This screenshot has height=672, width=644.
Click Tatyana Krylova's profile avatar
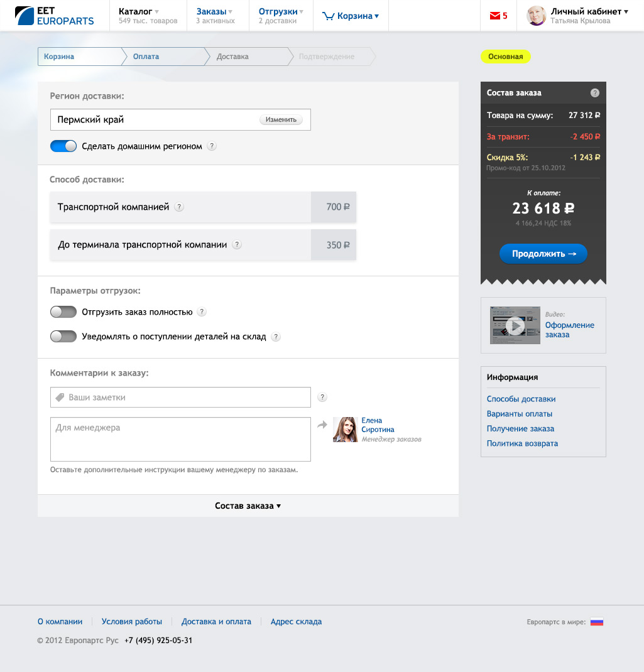click(536, 16)
